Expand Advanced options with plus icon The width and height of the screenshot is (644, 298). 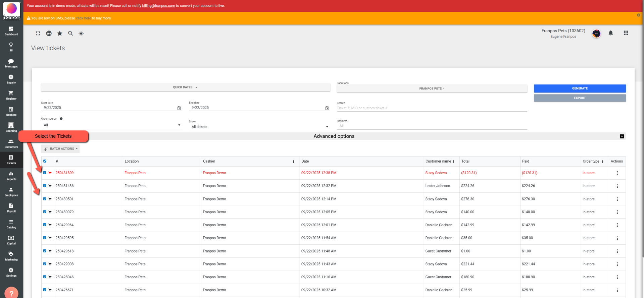tap(622, 136)
